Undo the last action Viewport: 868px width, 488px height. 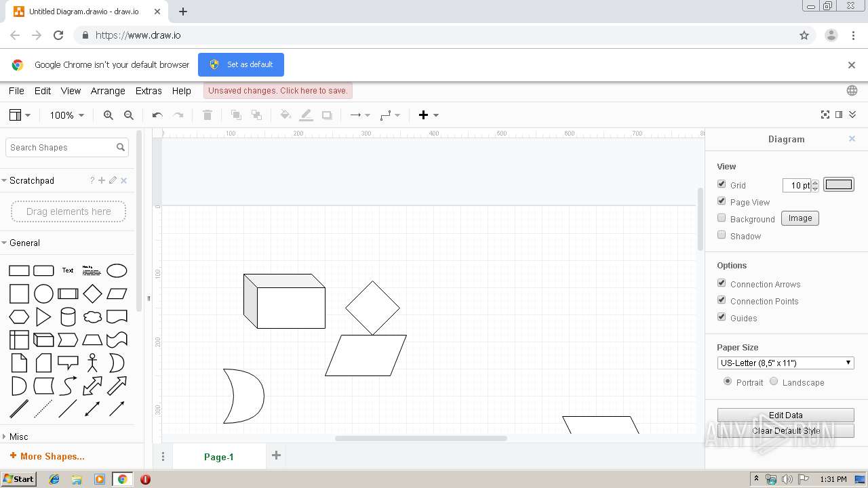point(157,115)
